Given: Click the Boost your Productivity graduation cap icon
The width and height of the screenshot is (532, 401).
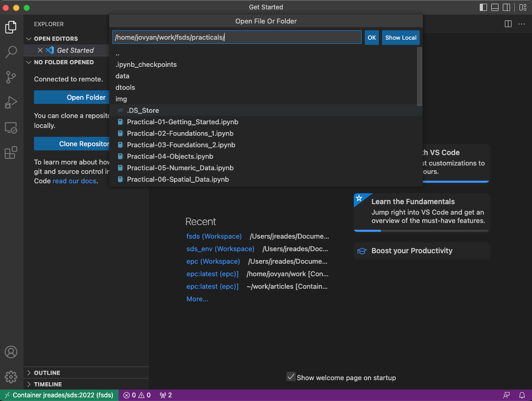Looking at the screenshot, I should 362,251.
